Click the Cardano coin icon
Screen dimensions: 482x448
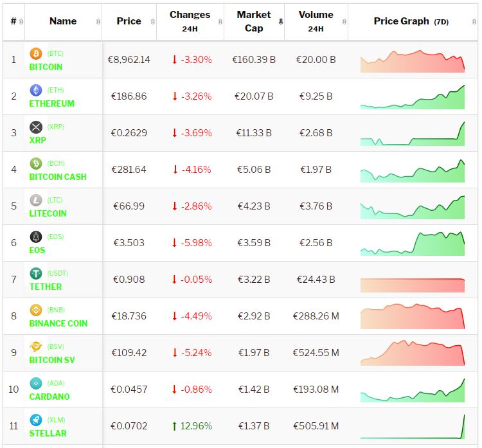click(36, 384)
